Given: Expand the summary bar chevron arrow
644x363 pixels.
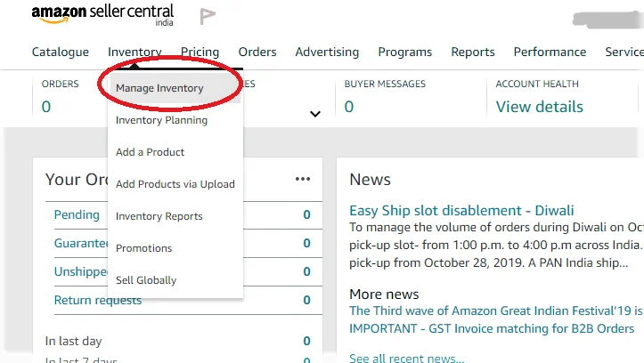Looking at the screenshot, I should point(314,114).
